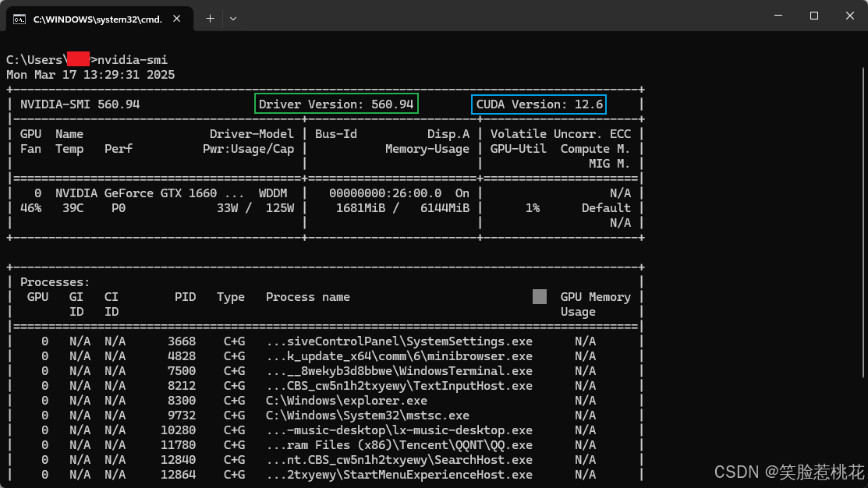This screenshot has height=488, width=868.
Task: Click the SystemSettings.exe process name
Action: tap(399, 341)
